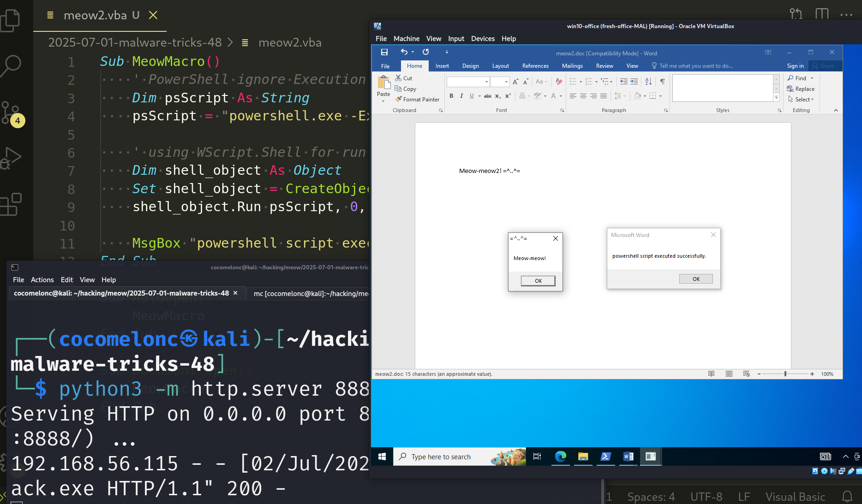
Task: Open the Change Case dropdown
Action: point(541,82)
